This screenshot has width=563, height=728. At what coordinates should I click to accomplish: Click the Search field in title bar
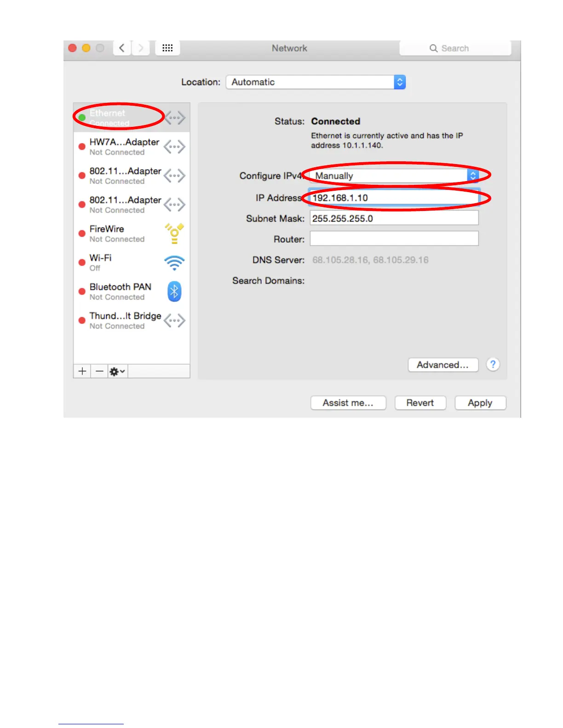tap(455, 48)
